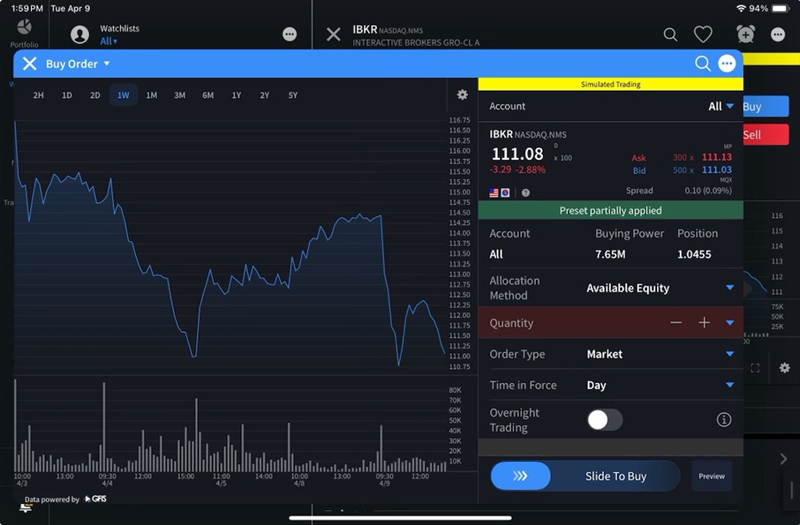Open watchlists more options icon
Image resolution: width=800 pixels, height=525 pixels.
(290, 34)
